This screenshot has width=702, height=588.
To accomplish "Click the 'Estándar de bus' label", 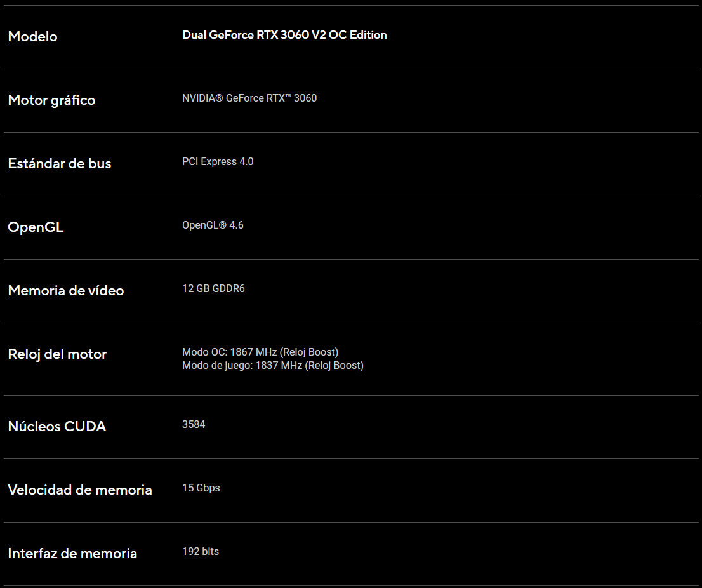I will [60, 164].
